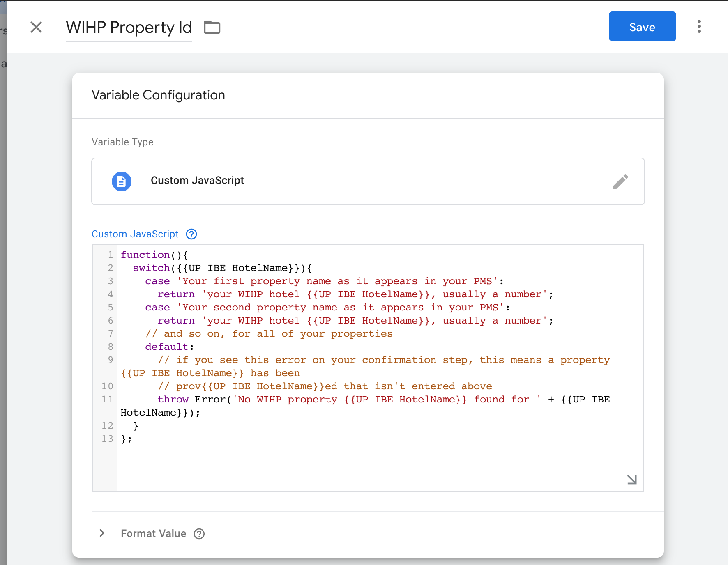Open help for the Custom JavaScript field
Viewport: 728px width, 565px height.
pyautogui.click(x=191, y=234)
